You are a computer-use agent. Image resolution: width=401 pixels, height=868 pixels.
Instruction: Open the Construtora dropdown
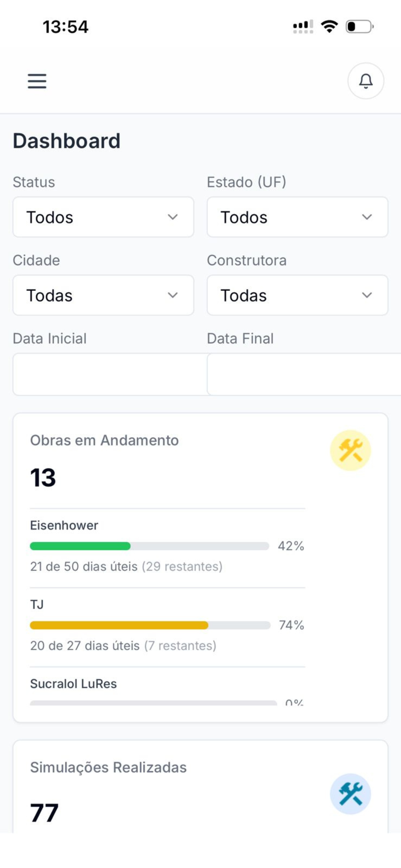click(298, 295)
